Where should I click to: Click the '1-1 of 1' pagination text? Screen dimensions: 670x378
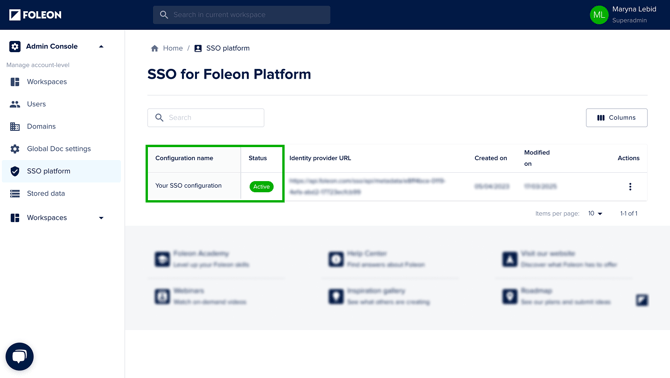(x=629, y=214)
